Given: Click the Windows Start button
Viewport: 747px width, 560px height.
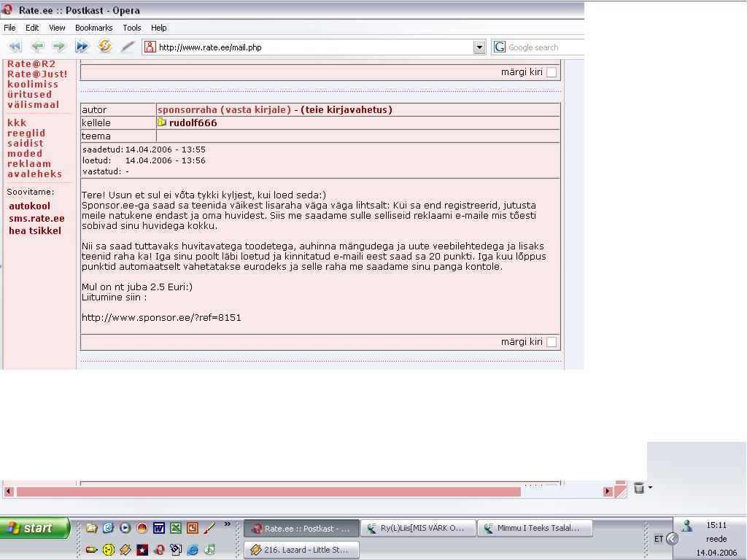Looking at the screenshot, I should pos(35,528).
